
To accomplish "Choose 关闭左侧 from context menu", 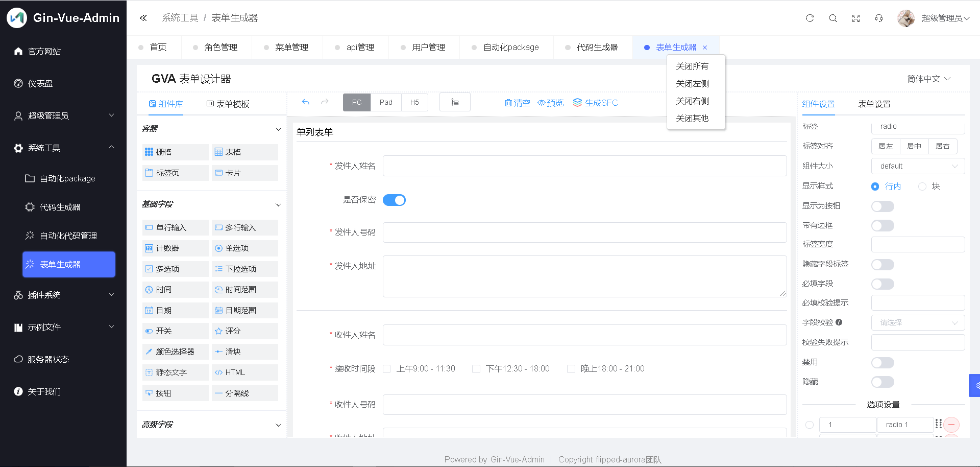I will click(692, 84).
